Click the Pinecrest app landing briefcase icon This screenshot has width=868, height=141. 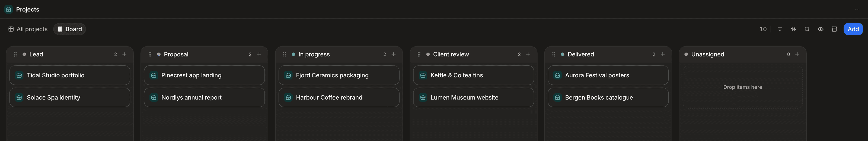point(154,75)
